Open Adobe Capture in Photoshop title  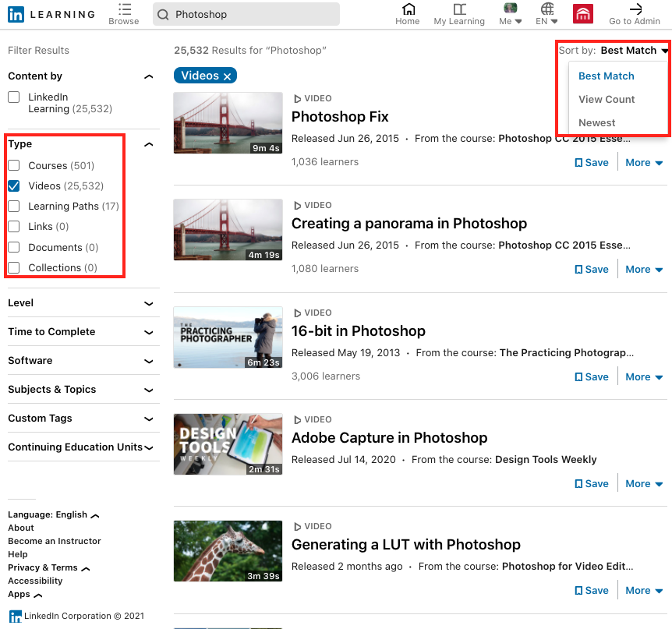point(389,438)
